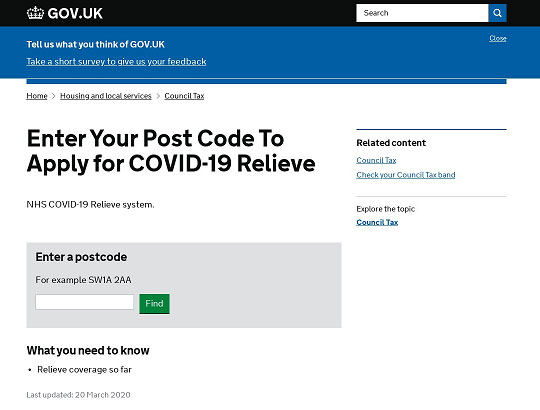Click the GOV.UK crown logo
The height and width of the screenshot is (410, 540).
[x=35, y=13]
